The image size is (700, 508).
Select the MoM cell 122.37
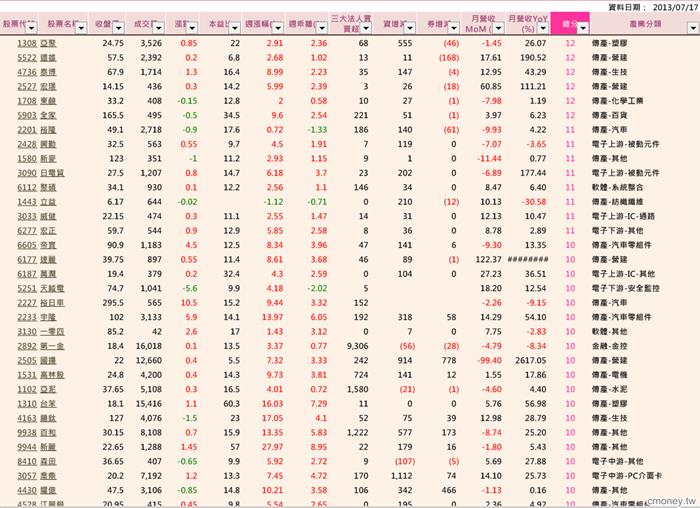coord(489,260)
